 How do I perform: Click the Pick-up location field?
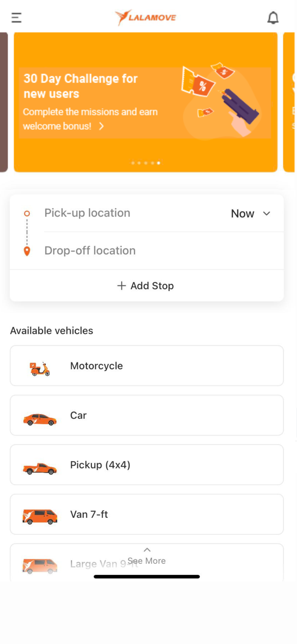pyautogui.click(x=132, y=213)
